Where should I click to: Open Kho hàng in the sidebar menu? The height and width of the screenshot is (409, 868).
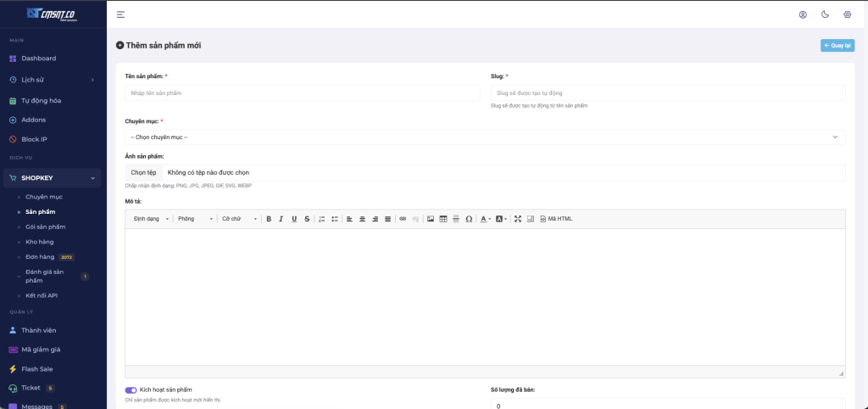[x=40, y=242]
